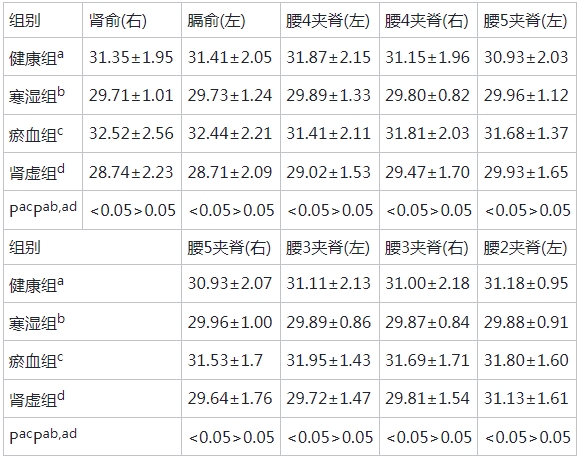Click cell value 31.53±1.7
The width and height of the screenshot is (580, 458).
pos(225,360)
